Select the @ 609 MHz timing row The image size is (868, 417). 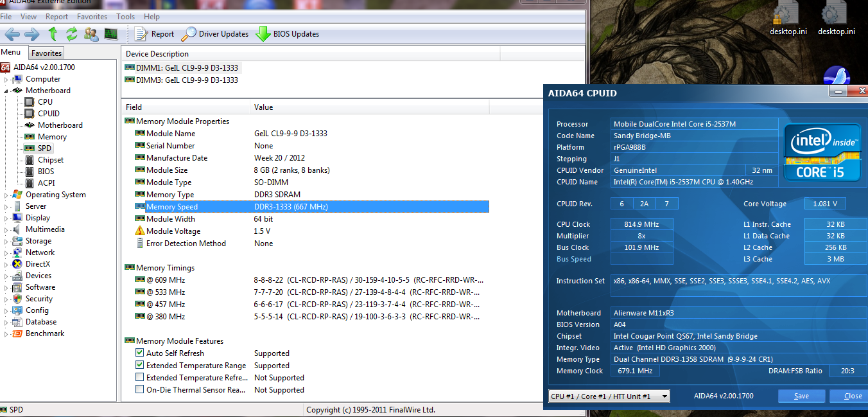tap(311, 279)
